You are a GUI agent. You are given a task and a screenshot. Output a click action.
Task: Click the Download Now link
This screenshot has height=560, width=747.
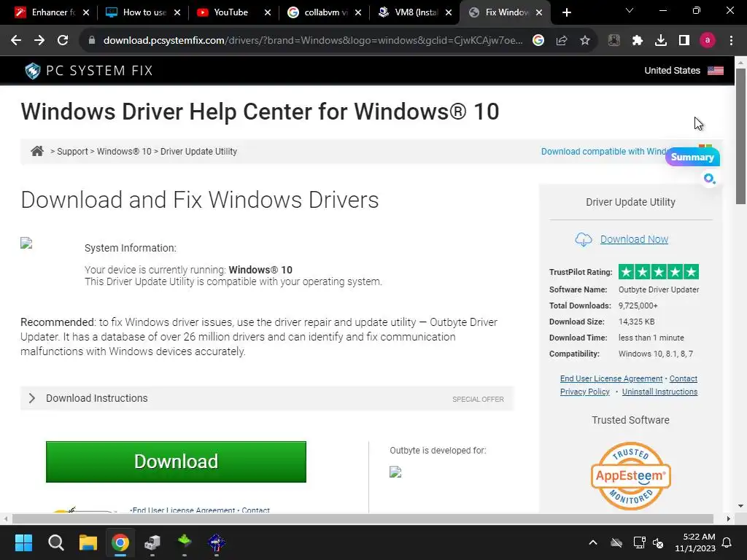[x=634, y=239]
